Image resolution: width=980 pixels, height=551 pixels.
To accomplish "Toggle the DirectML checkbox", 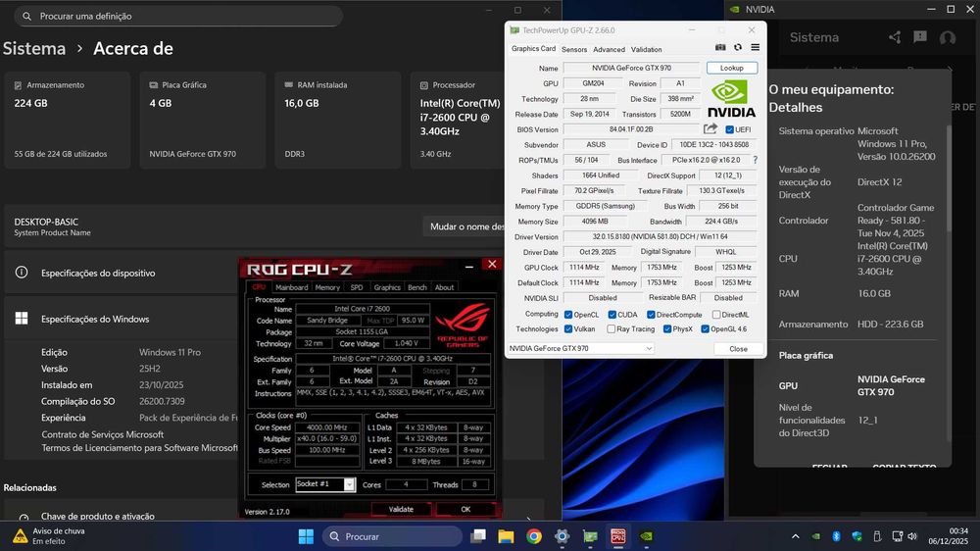I will pos(716,315).
